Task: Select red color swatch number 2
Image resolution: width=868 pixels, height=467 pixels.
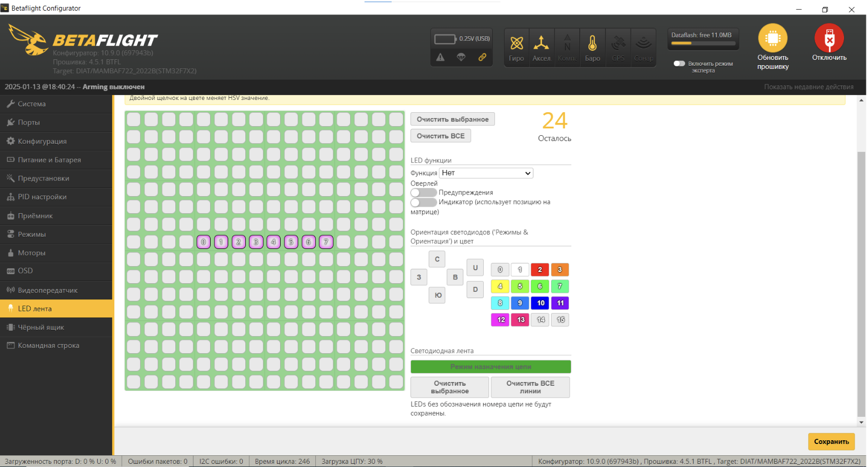Action: pos(540,270)
